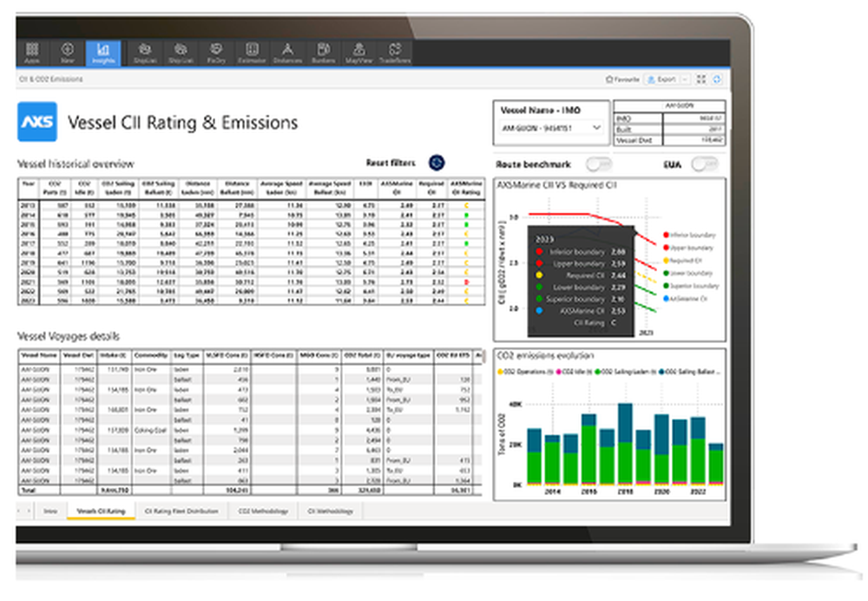Sort voyages by CO2 Total header
This screenshot has height=601, width=868.
point(361,355)
